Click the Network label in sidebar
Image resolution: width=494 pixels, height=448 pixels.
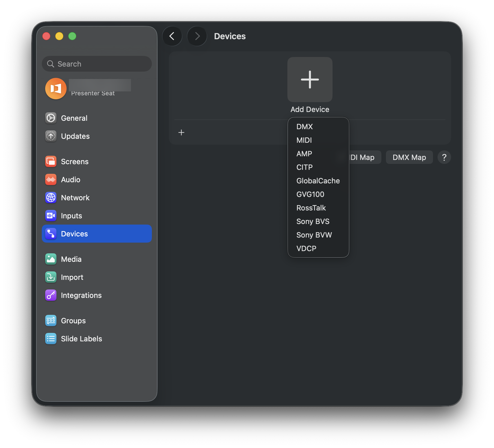[75, 197]
